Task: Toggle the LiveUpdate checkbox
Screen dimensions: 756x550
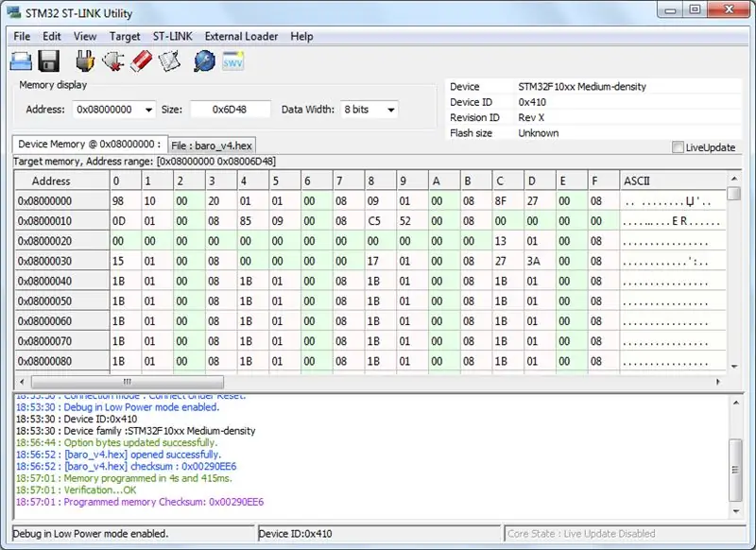Action: (678, 147)
